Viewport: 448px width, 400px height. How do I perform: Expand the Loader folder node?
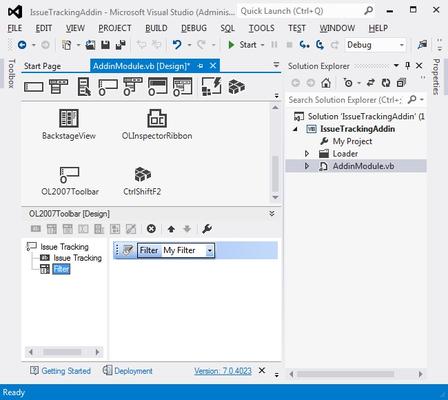click(x=307, y=153)
